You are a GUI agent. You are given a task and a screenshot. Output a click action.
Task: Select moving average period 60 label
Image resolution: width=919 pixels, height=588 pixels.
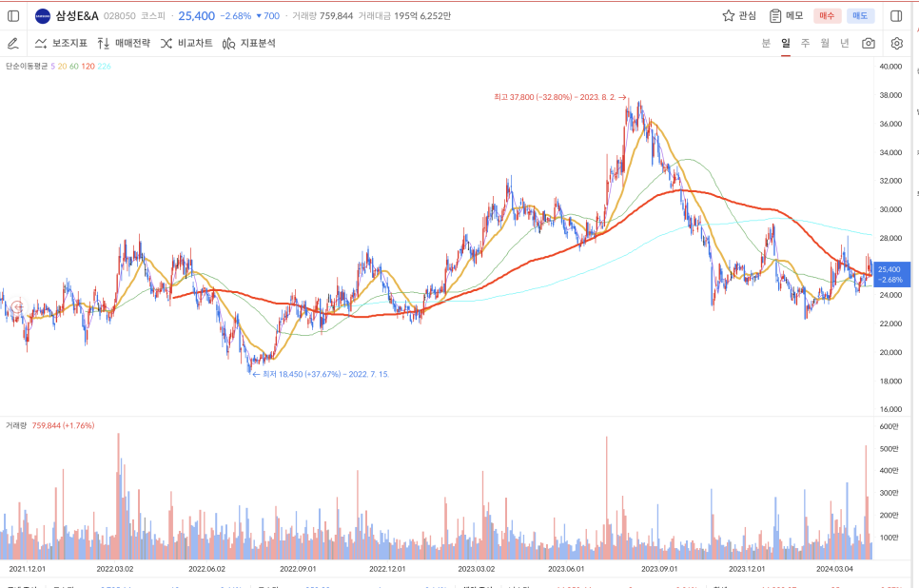click(x=74, y=67)
